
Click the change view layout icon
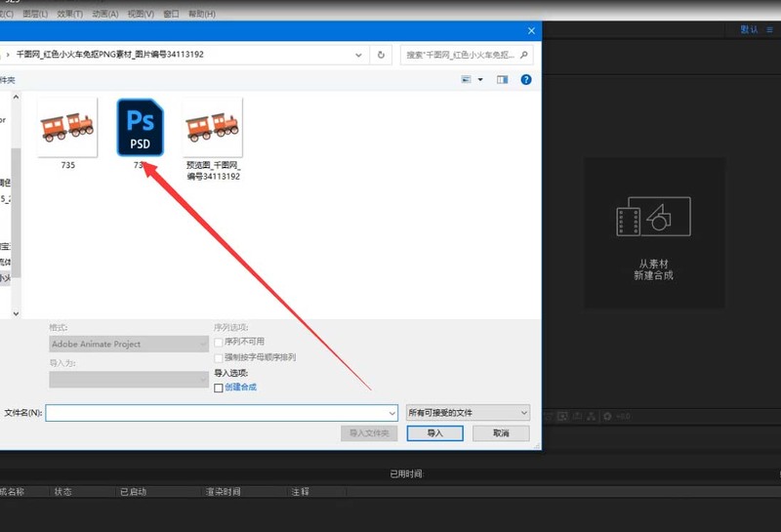pos(467,80)
